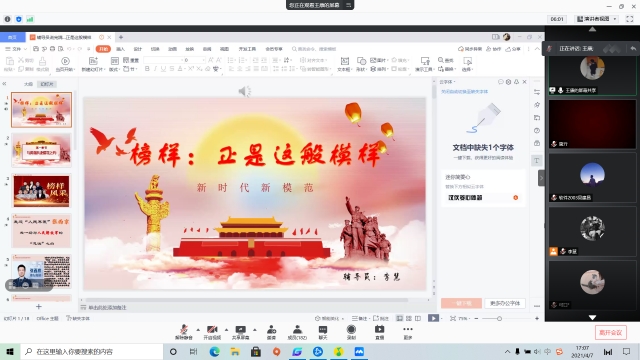This screenshot has width=640, height=360.
Task: Enter full screen meeting view
Action: coord(630,19)
